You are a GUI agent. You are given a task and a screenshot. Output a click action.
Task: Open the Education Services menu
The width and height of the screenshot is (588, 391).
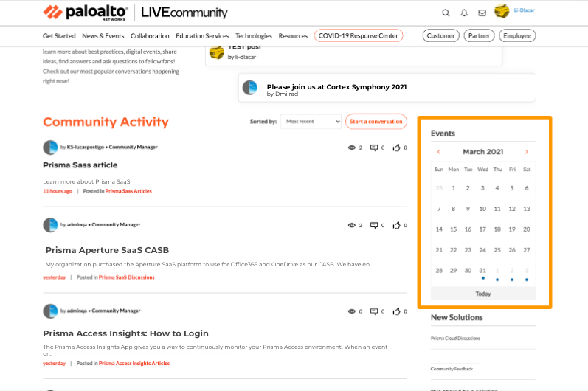point(202,35)
